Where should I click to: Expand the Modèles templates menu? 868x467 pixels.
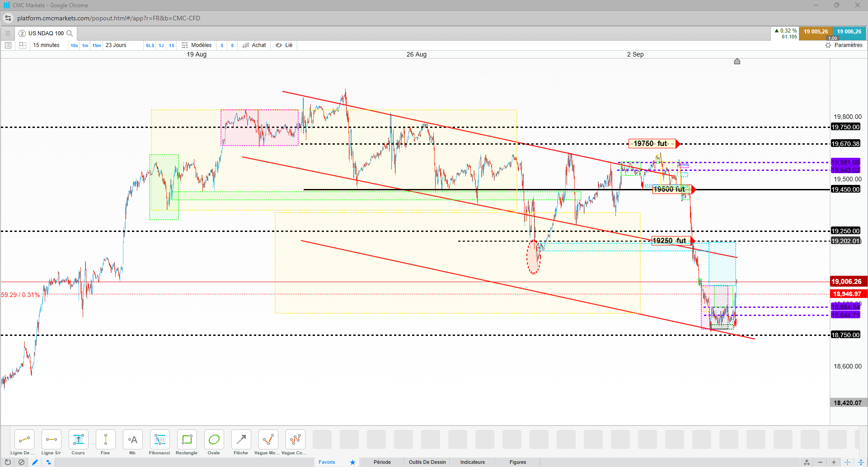[x=197, y=45]
